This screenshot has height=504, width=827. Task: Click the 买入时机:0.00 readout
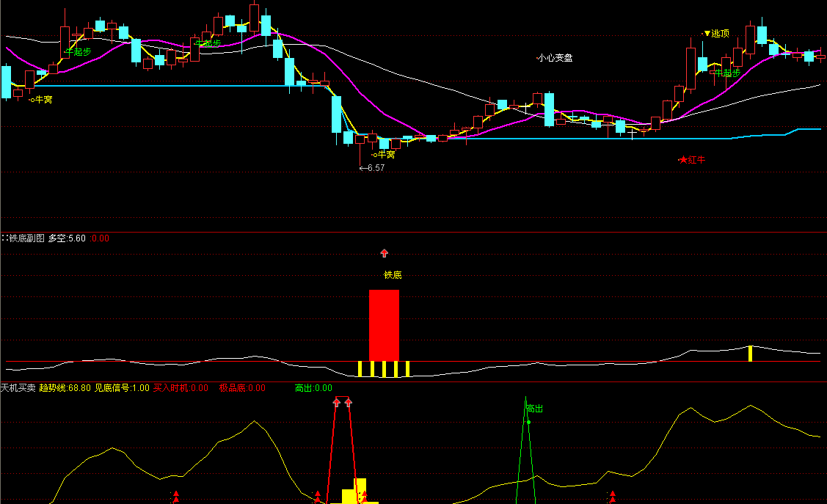tap(181, 388)
